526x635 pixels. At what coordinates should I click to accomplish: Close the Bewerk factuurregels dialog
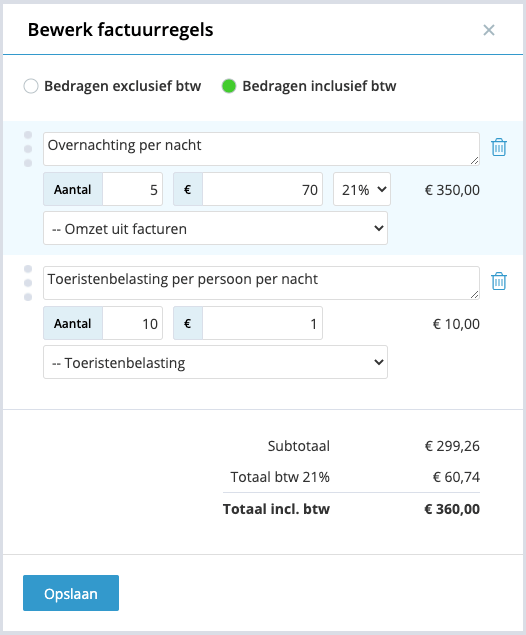(x=489, y=30)
